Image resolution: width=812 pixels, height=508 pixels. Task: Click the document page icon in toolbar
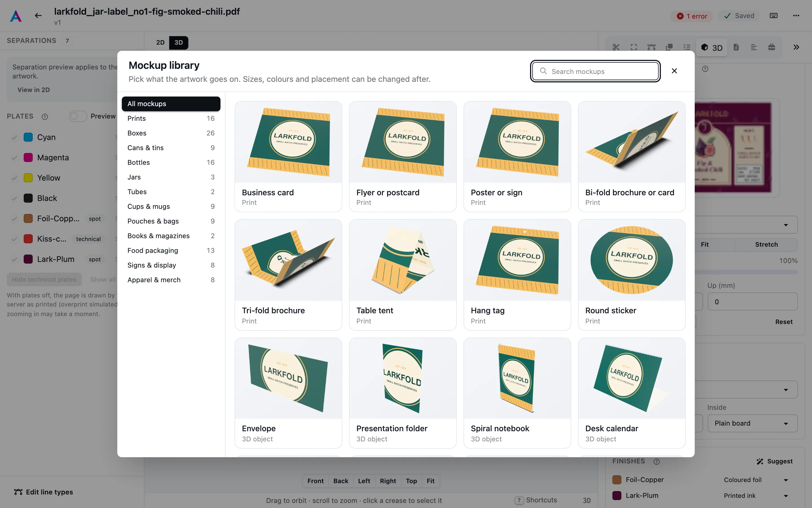point(736,47)
